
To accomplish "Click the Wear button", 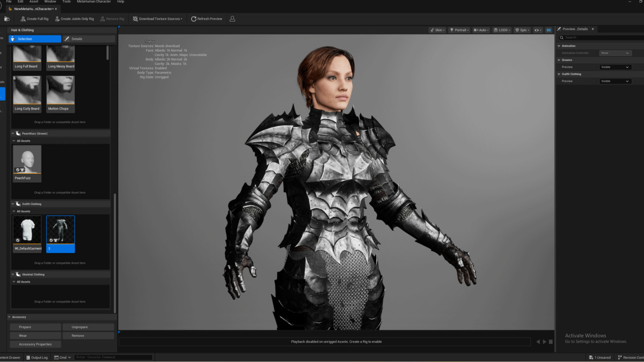I will point(35,336).
